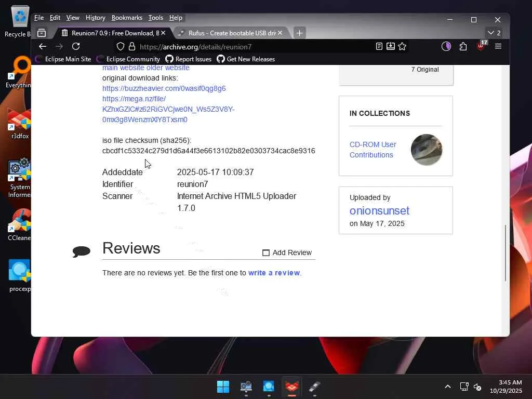Expand the hidden system tray icons chevron
The image size is (532, 399).
click(448, 387)
